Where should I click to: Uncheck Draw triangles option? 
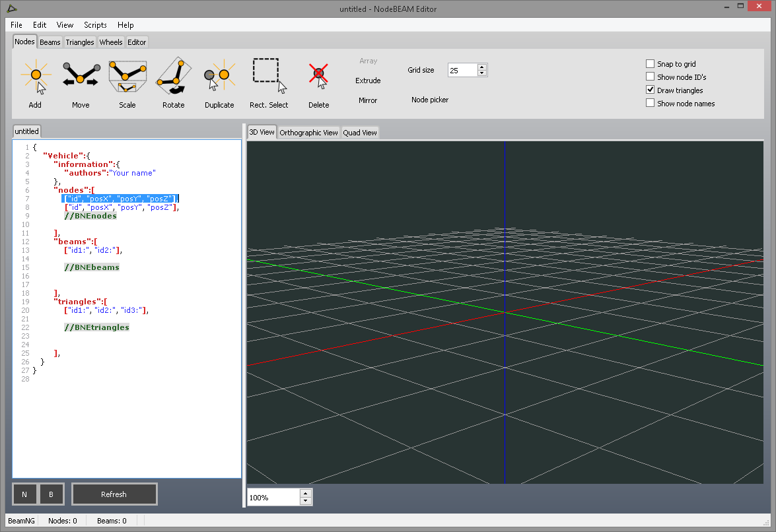tap(651, 90)
